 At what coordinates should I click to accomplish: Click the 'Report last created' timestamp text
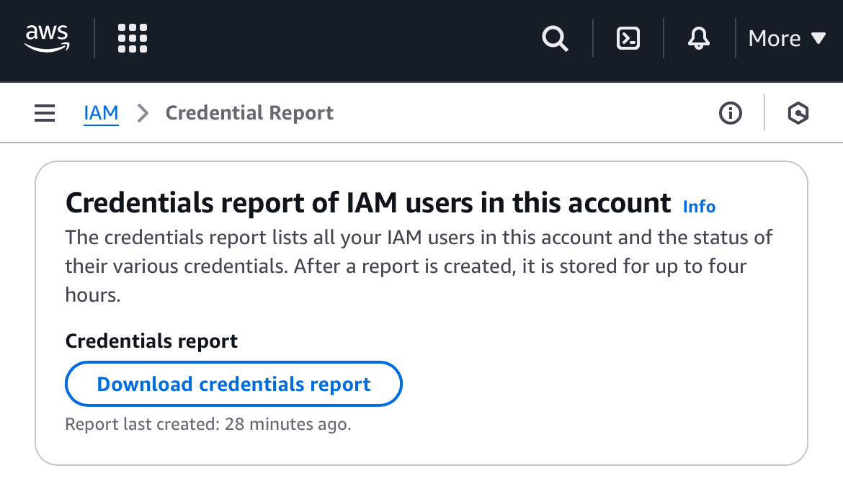208,424
